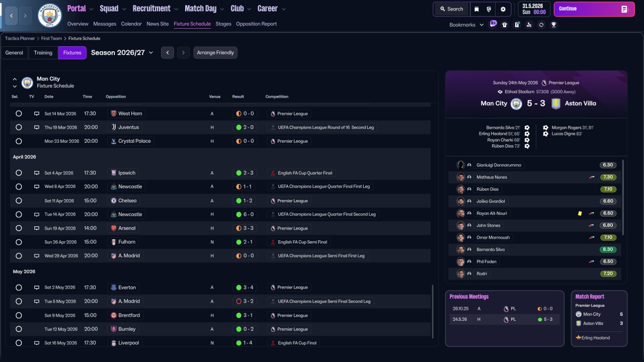This screenshot has height=362, width=644.
Task: Click the Arrange Friendly button
Action: pyautogui.click(x=215, y=53)
